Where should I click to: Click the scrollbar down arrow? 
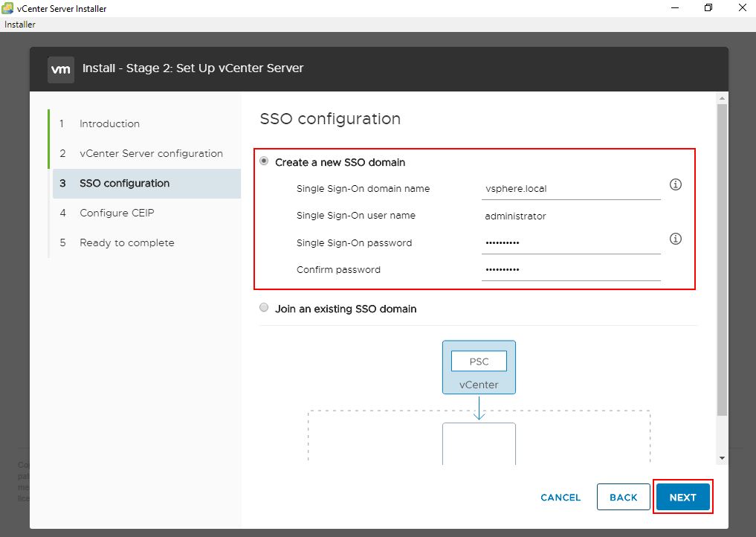click(722, 458)
